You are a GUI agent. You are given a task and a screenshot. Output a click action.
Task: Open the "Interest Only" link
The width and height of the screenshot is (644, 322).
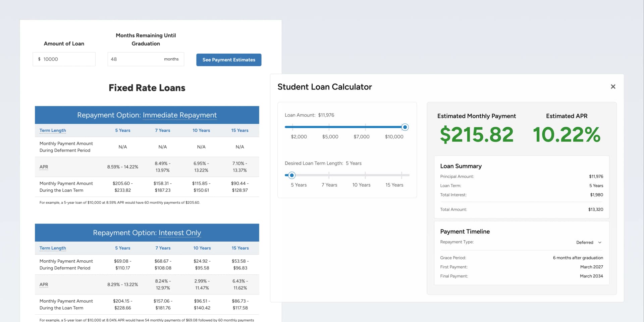[180, 233]
